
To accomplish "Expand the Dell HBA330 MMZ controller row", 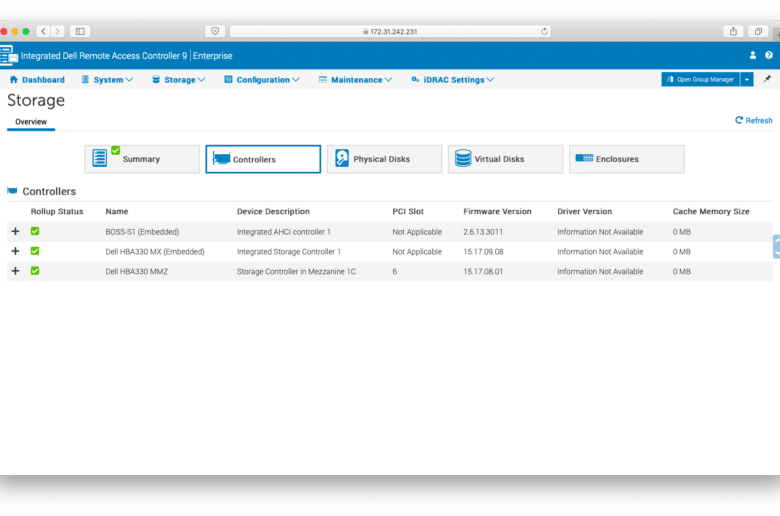I will point(15,271).
